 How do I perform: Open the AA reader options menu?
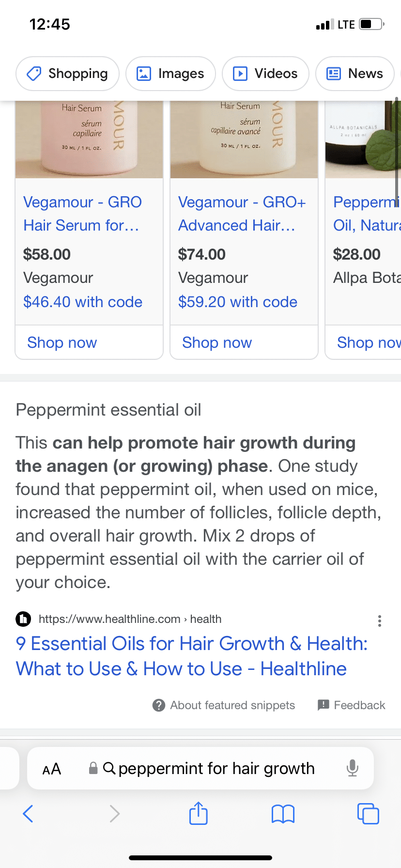click(x=52, y=769)
